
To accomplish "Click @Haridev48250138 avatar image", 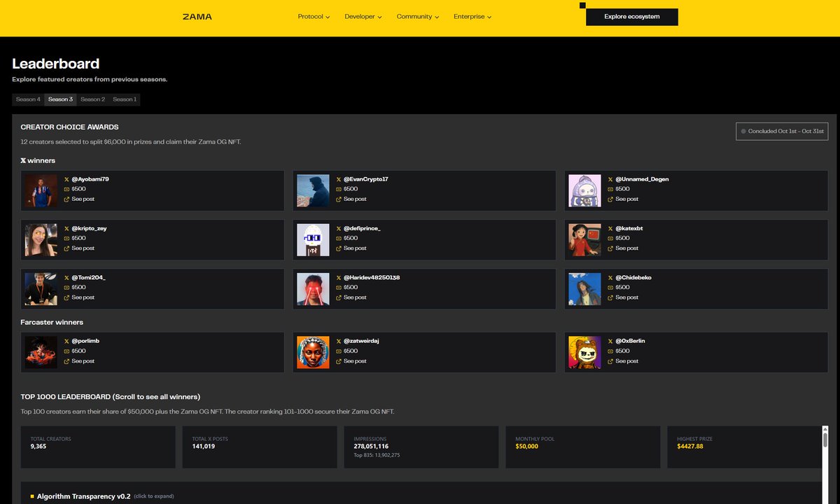I will click(313, 289).
